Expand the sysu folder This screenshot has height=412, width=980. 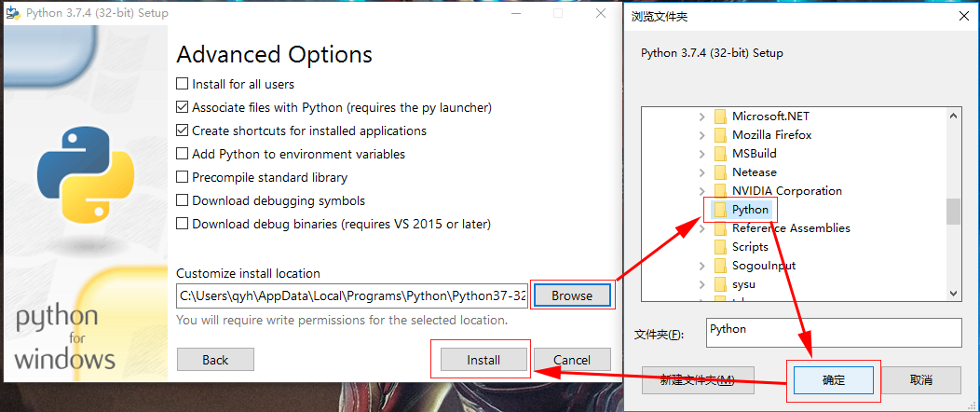(x=701, y=284)
